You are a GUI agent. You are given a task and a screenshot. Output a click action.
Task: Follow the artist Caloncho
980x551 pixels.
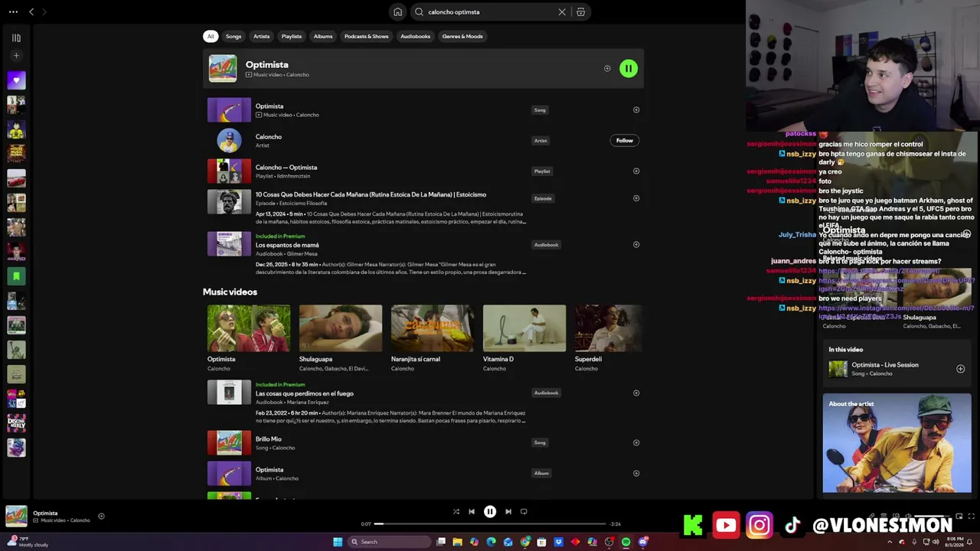(625, 141)
